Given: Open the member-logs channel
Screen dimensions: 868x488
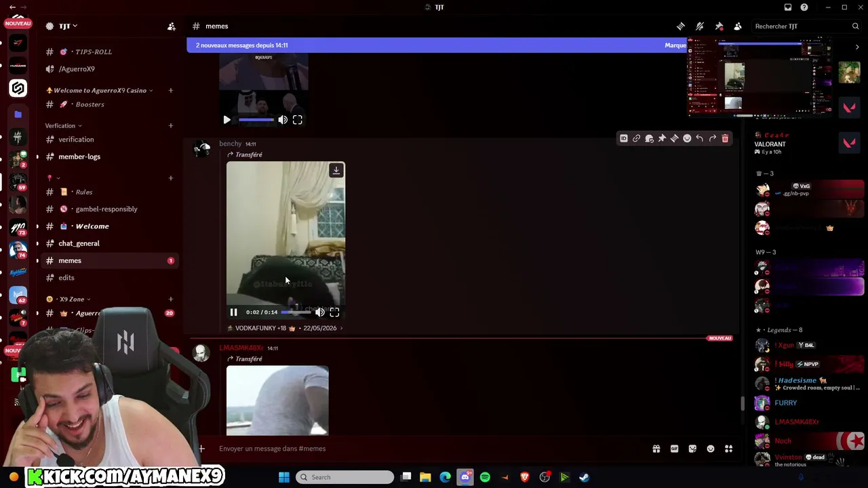Looking at the screenshot, I should [79, 157].
